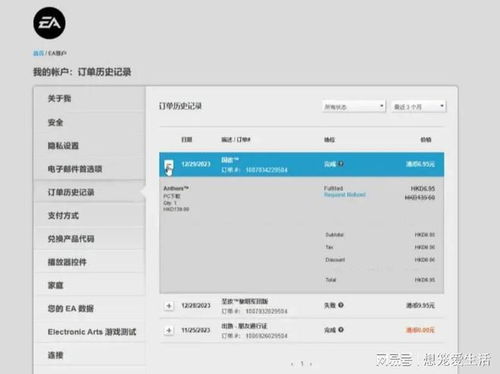Open the 所有状态 status filter dropdown
500x374 pixels.
point(354,106)
